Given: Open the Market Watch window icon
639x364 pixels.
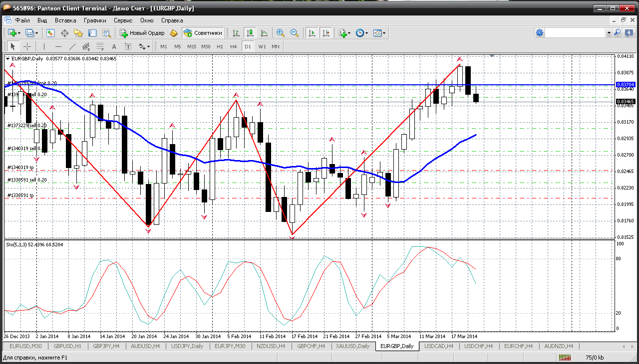Looking at the screenshot, I should point(50,33).
